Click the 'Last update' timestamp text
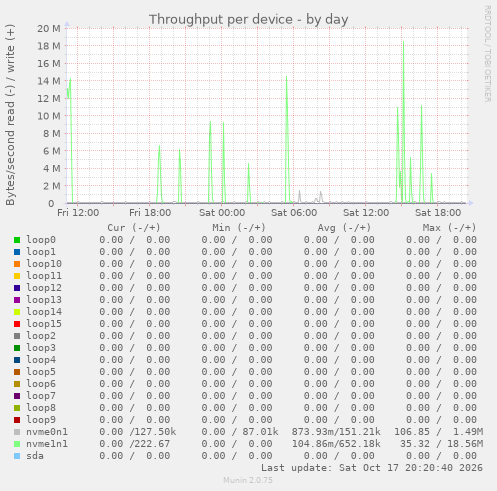This screenshot has width=497, height=491. [x=372, y=468]
